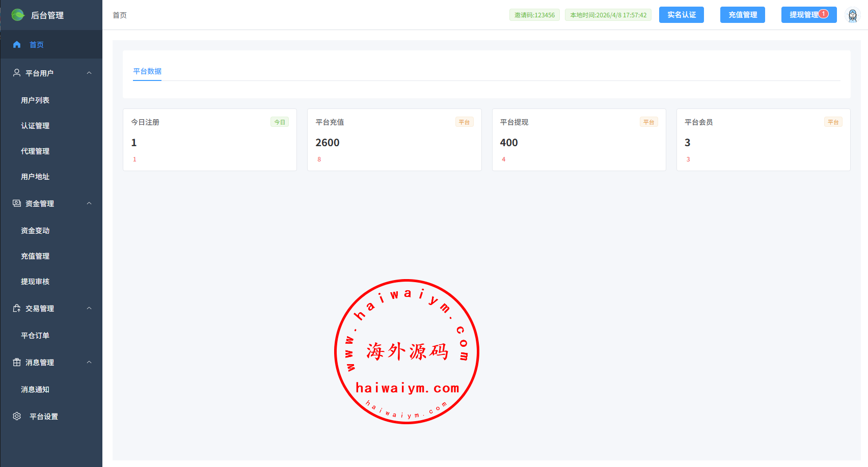868x467 pixels.
Task: Click the platform settings gear icon
Action: [x=17, y=416]
